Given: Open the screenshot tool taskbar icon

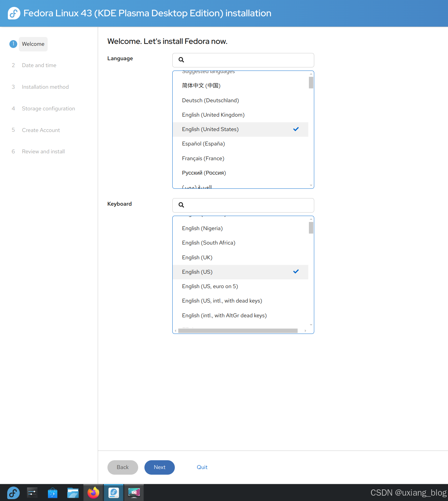Looking at the screenshot, I should pyautogui.click(x=134, y=493).
